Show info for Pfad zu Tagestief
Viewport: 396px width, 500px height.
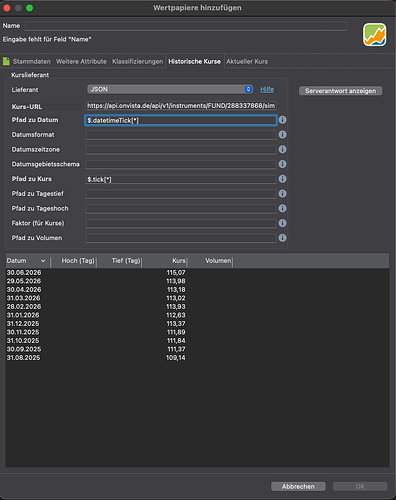click(x=282, y=194)
